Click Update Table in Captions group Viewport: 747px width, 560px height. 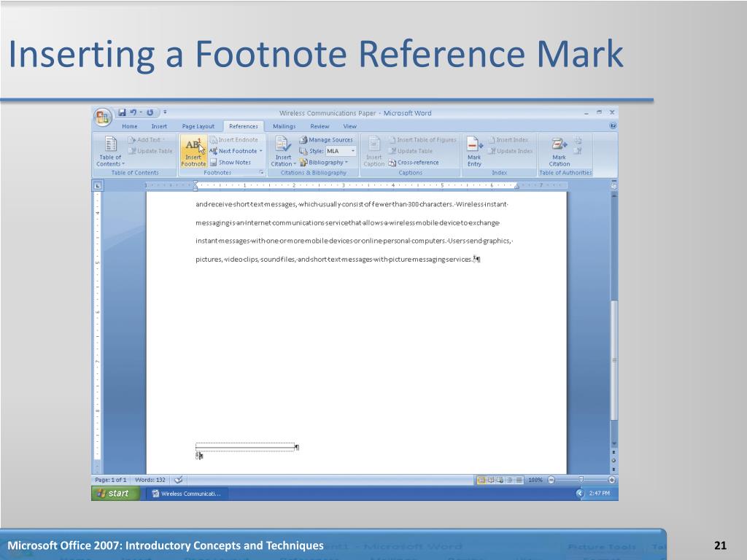click(410, 151)
